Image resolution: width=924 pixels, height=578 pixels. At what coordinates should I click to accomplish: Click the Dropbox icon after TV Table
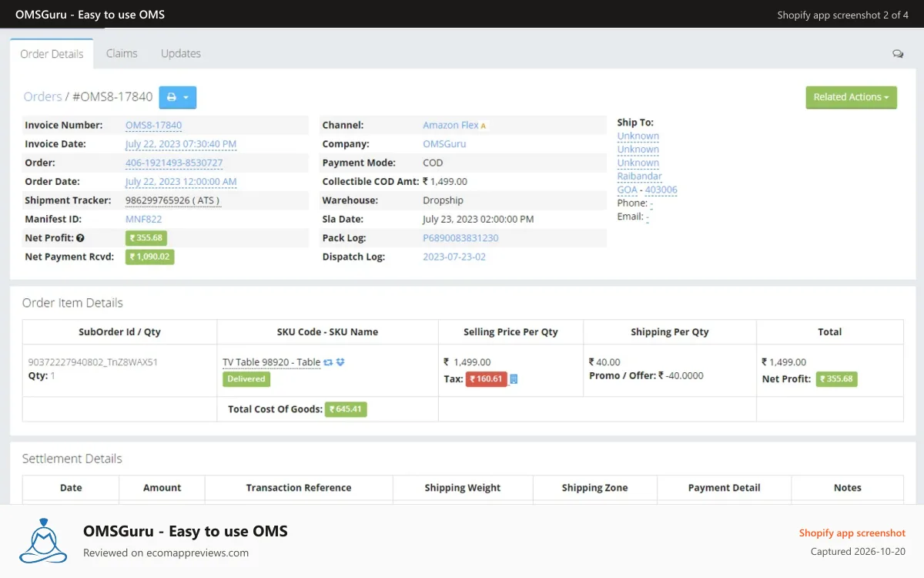(x=340, y=362)
